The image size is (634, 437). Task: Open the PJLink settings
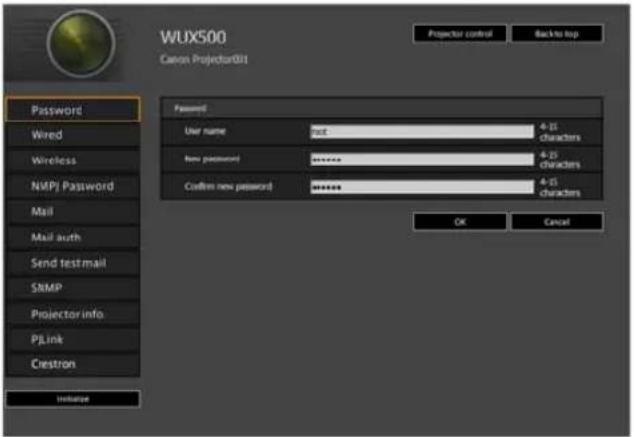click(x=73, y=340)
